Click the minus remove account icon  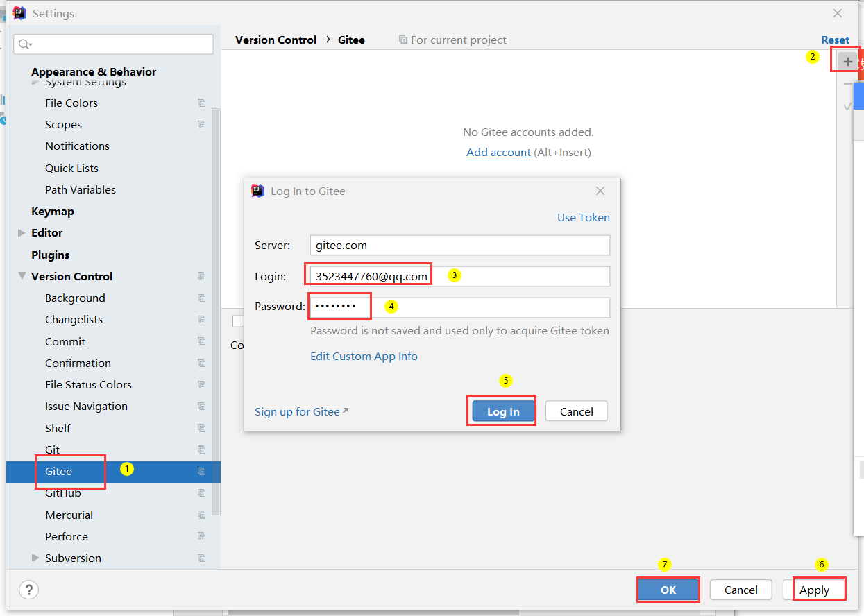[x=847, y=84]
